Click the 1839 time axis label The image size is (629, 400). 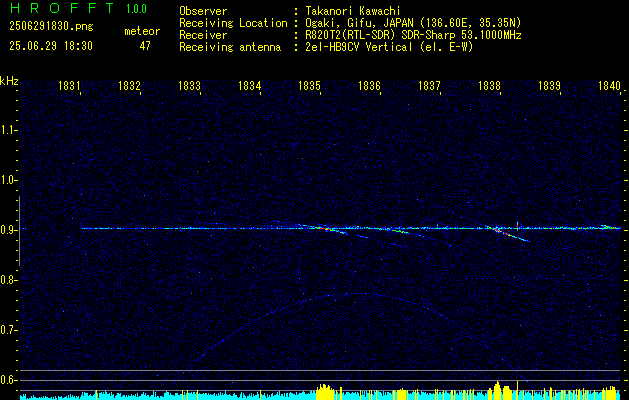click(x=549, y=85)
